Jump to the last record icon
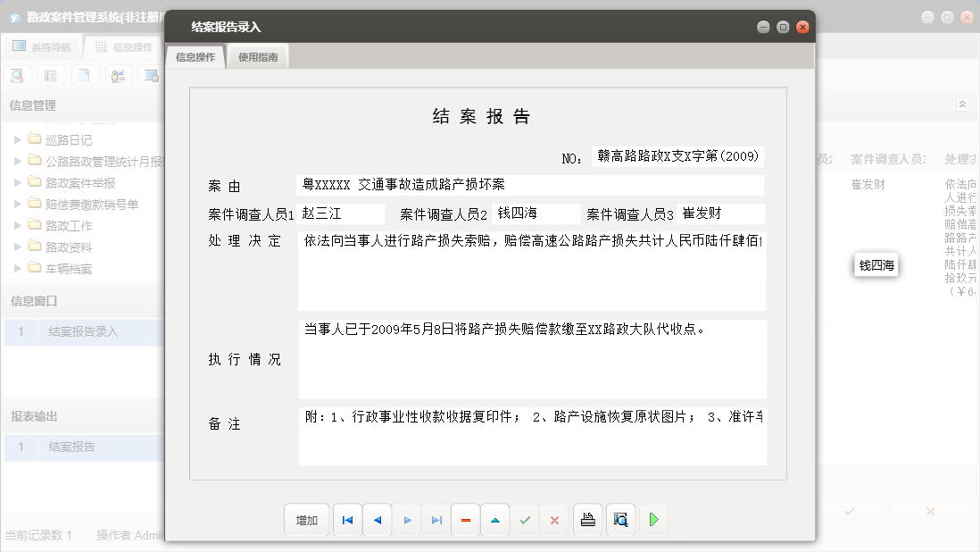 (436, 519)
